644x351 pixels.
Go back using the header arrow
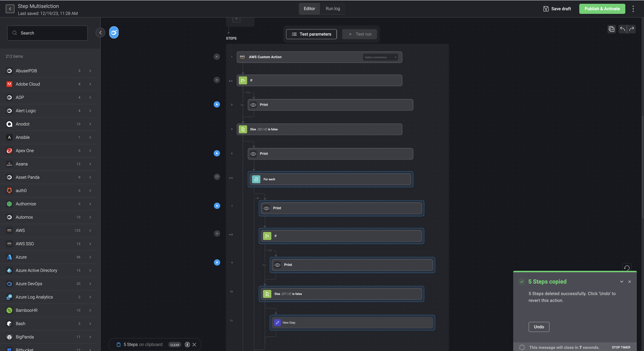point(10,9)
